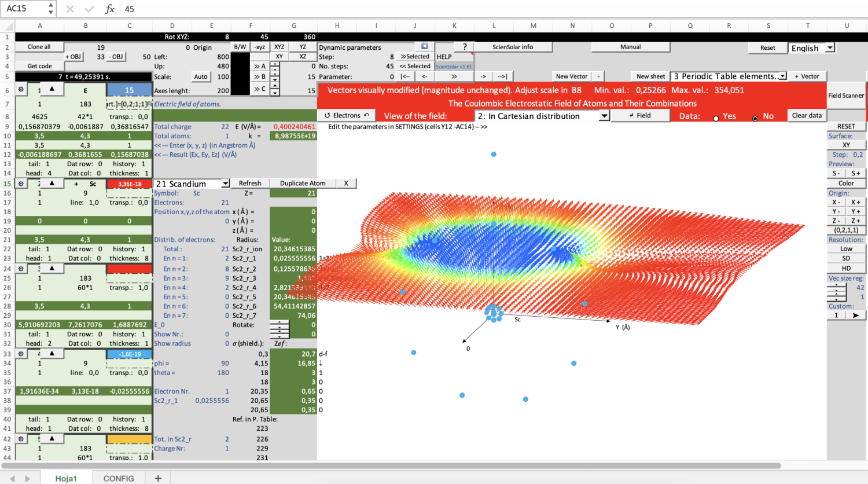Select the Data Yes radio button
This screenshot has width=868, height=484.
pyautogui.click(x=716, y=118)
